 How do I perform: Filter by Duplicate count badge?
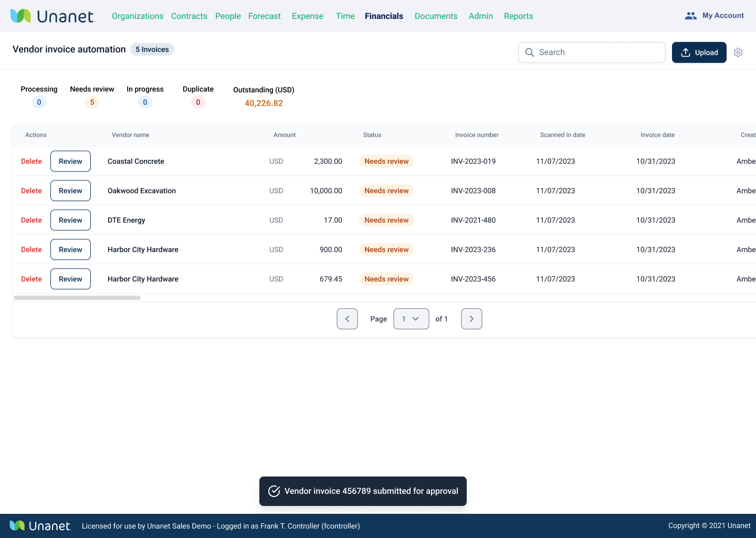(198, 102)
